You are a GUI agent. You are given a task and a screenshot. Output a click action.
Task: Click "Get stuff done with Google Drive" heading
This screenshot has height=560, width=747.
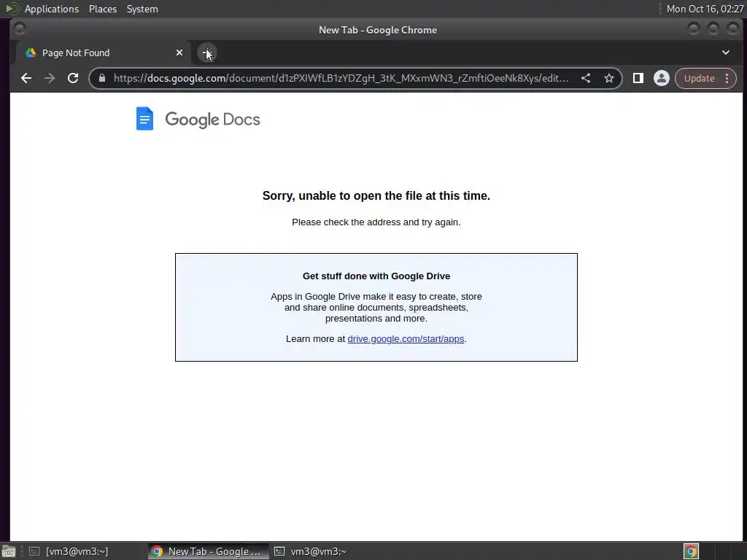pos(376,276)
